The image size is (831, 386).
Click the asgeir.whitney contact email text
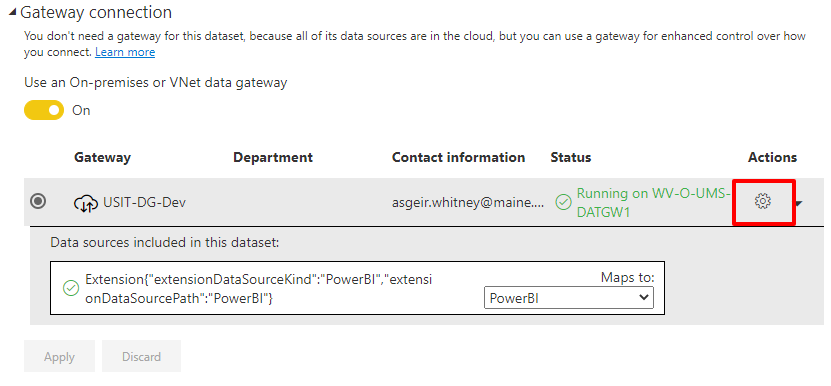(468, 203)
